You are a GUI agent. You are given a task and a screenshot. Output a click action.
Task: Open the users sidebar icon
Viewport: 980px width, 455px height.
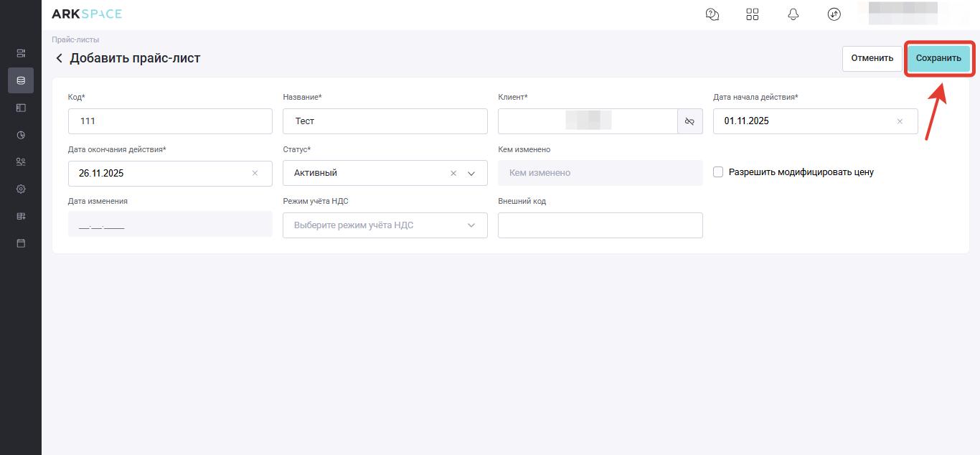(x=21, y=162)
